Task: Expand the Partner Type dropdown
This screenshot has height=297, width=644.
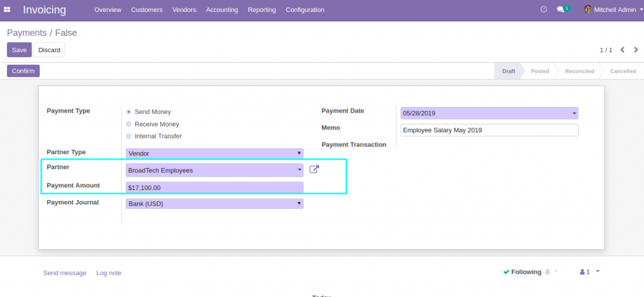Action: (214, 153)
